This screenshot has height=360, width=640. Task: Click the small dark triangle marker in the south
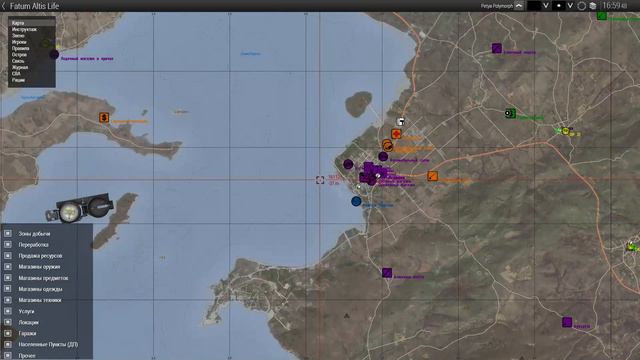click(347, 316)
